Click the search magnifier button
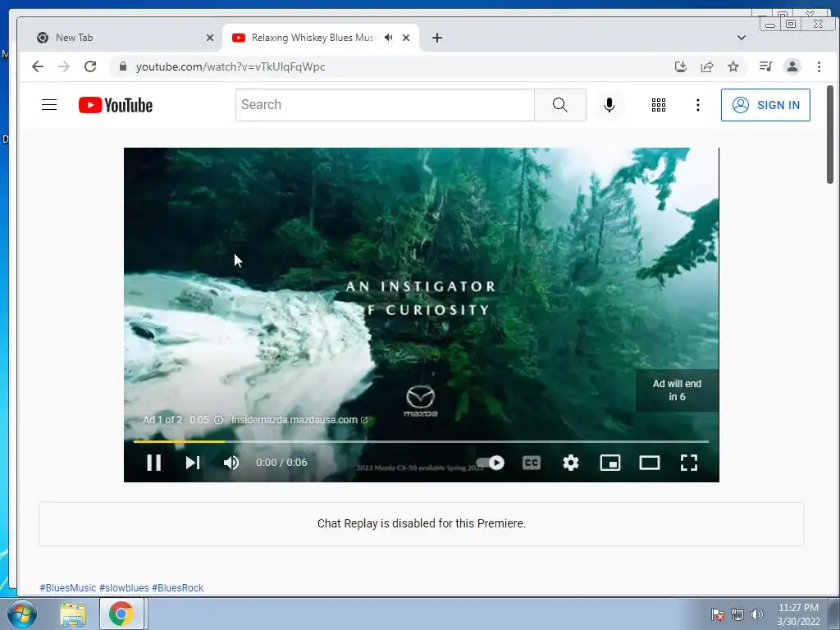This screenshot has width=840, height=630. click(x=559, y=105)
